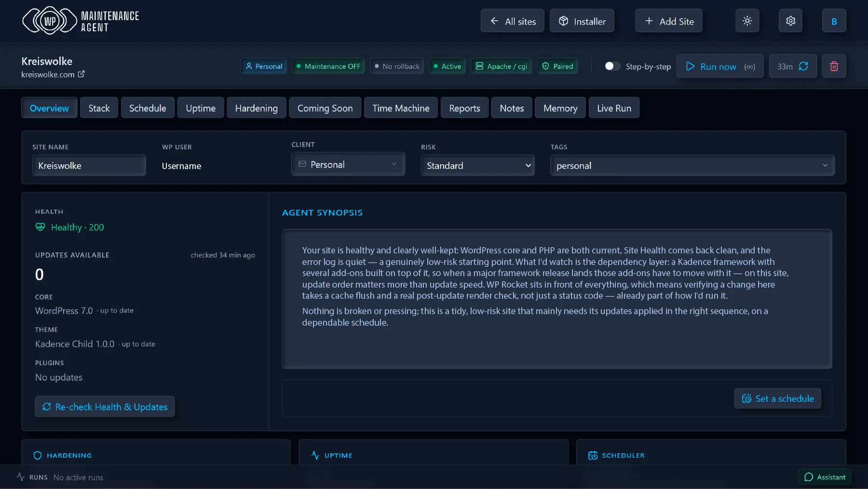
Task: Click the Uptime pulse icon
Action: pos(315,455)
